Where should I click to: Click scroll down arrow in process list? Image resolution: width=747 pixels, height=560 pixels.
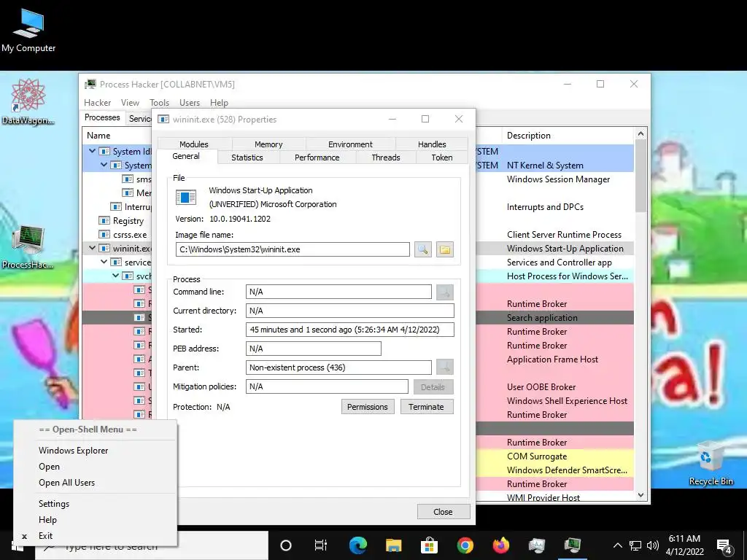coord(640,495)
